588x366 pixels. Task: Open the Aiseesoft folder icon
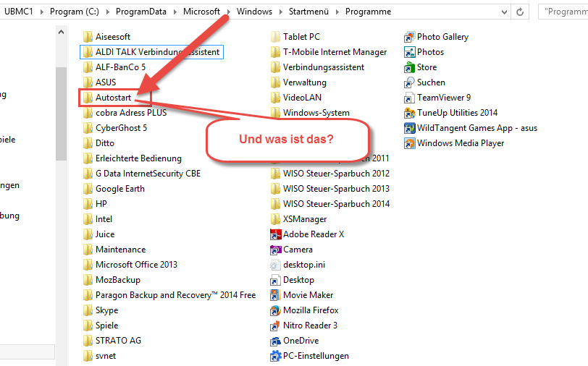[x=88, y=37]
